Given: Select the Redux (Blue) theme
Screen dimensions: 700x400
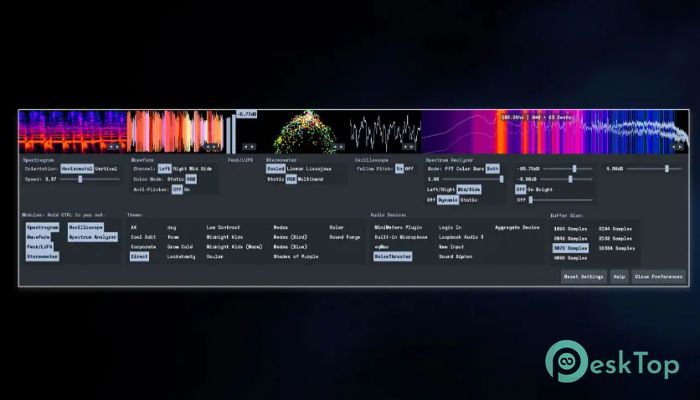Looking at the screenshot, I should pos(290,247).
